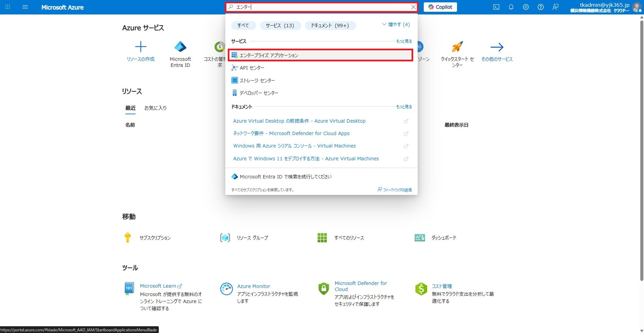644x333 pixels.
Task: Click the リソースの作成 plus icon
Action: tap(141, 47)
